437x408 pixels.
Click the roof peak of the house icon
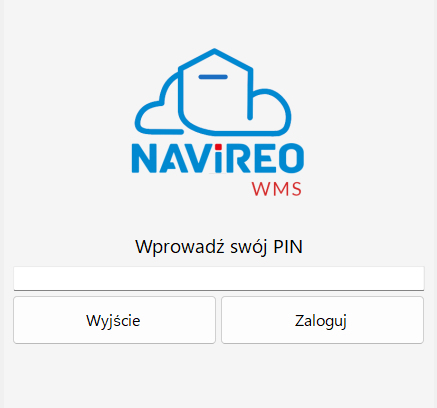coord(214,51)
